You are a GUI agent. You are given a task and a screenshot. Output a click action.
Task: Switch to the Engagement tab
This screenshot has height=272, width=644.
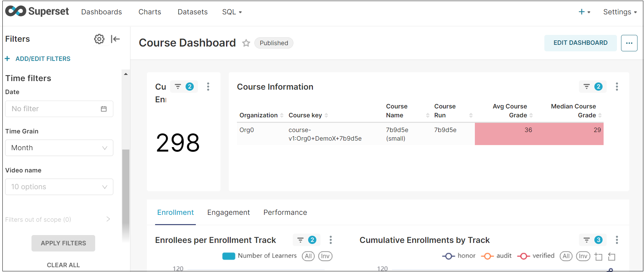[x=228, y=212]
